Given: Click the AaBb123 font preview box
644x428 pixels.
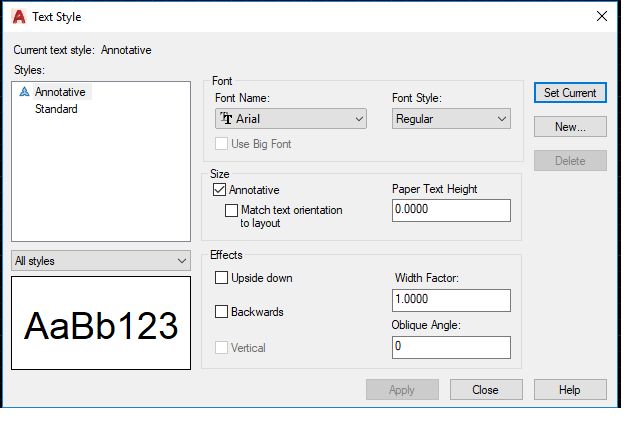Looking at the screenshot, I should 100,325.
